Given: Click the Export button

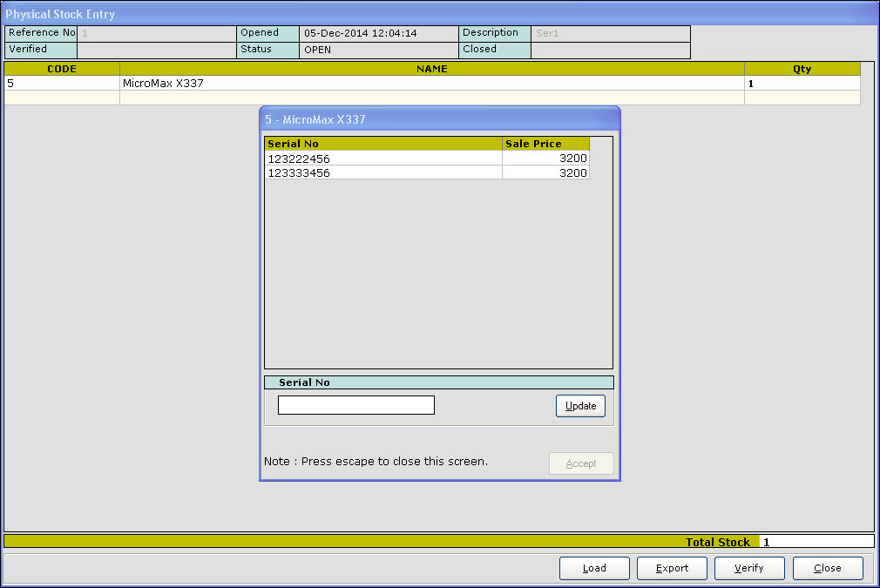Looking at the screenshot, I should pos(672,568).
